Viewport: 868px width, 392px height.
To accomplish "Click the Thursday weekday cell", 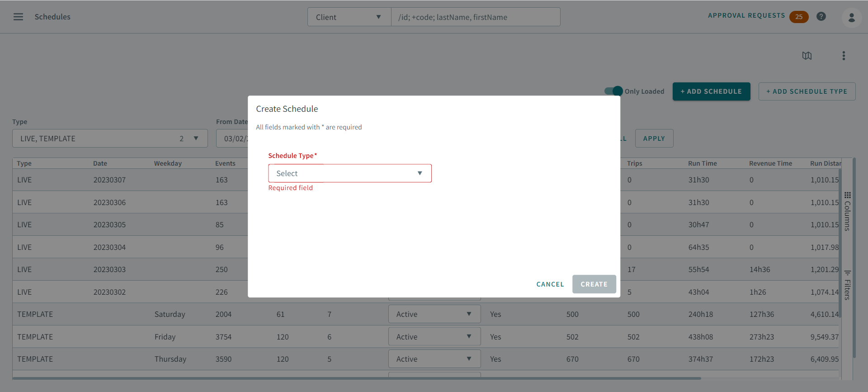I will point(170,359).
